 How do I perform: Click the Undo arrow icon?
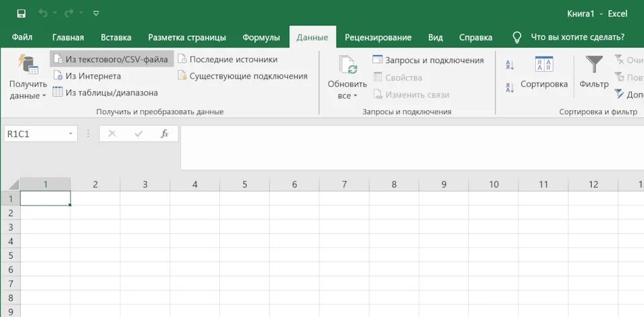42,13
